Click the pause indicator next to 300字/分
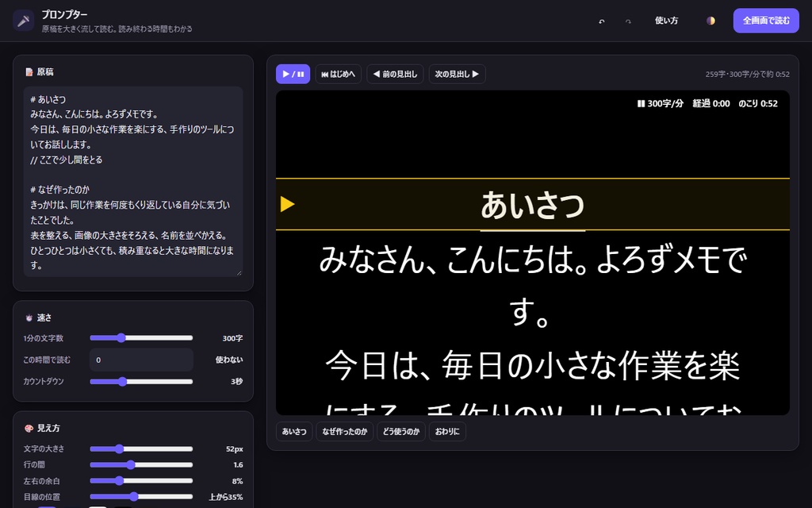Screen dimensions: 812x508 (x=641, y=104)
